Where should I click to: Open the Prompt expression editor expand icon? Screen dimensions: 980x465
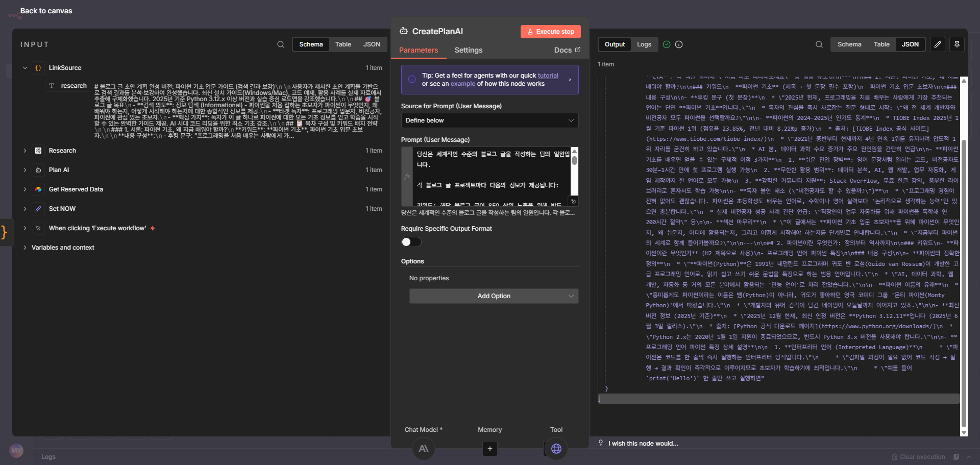(574, 201)
